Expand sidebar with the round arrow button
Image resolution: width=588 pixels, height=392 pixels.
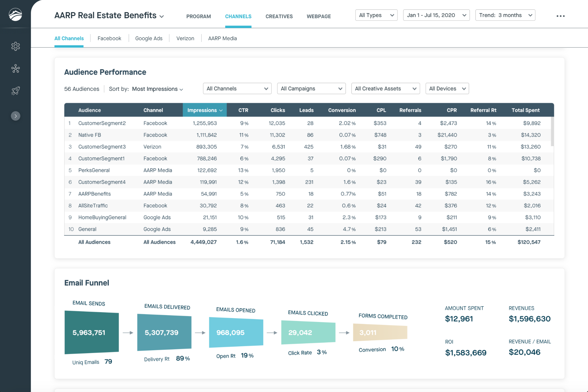15,116
